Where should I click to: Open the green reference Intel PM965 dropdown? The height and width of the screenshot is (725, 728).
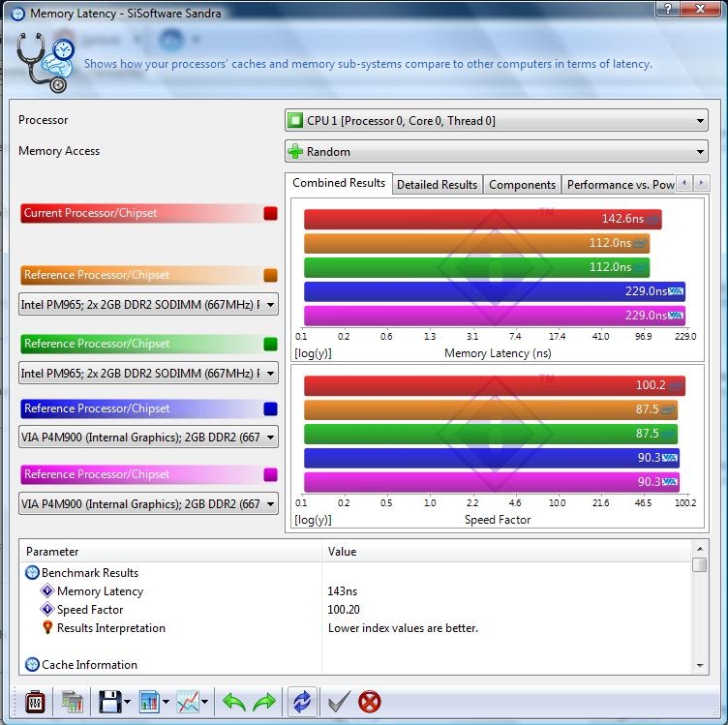pos(148,373)
